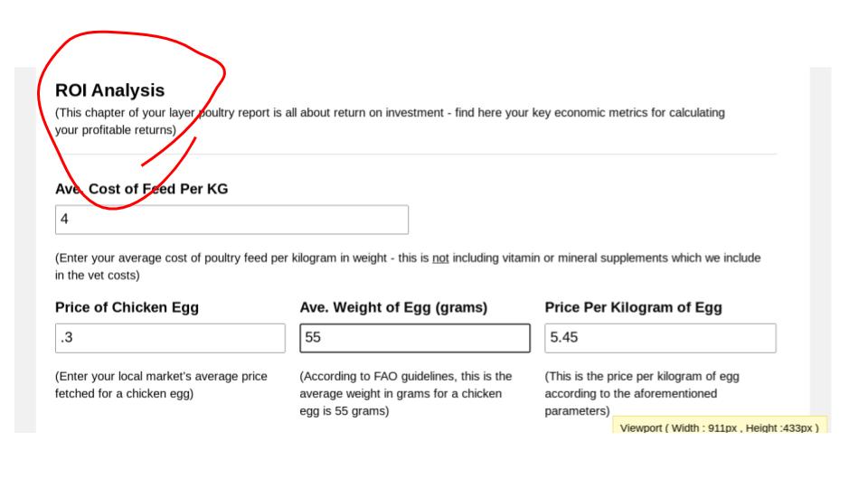This screenshot has width=868, height=488.
Task: Click the price per kilogram explanation text
Action: coord(642,393)
